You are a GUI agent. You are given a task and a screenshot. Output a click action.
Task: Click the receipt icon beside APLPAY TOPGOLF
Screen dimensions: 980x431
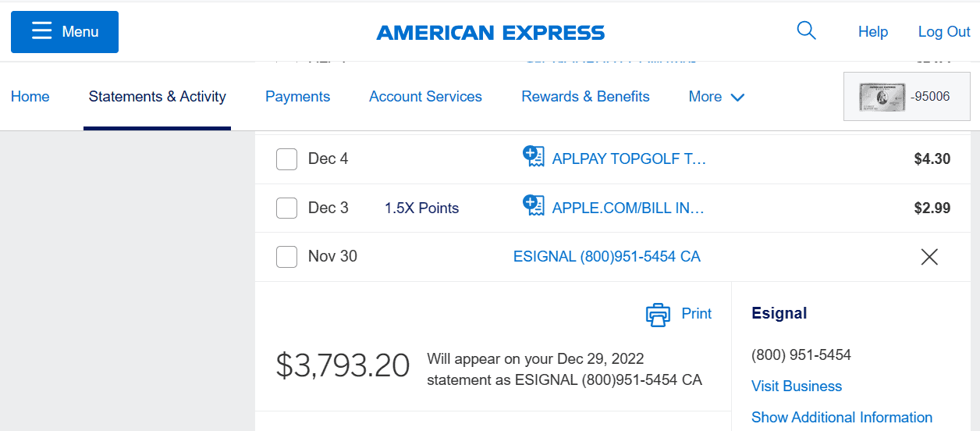point(533,156)
